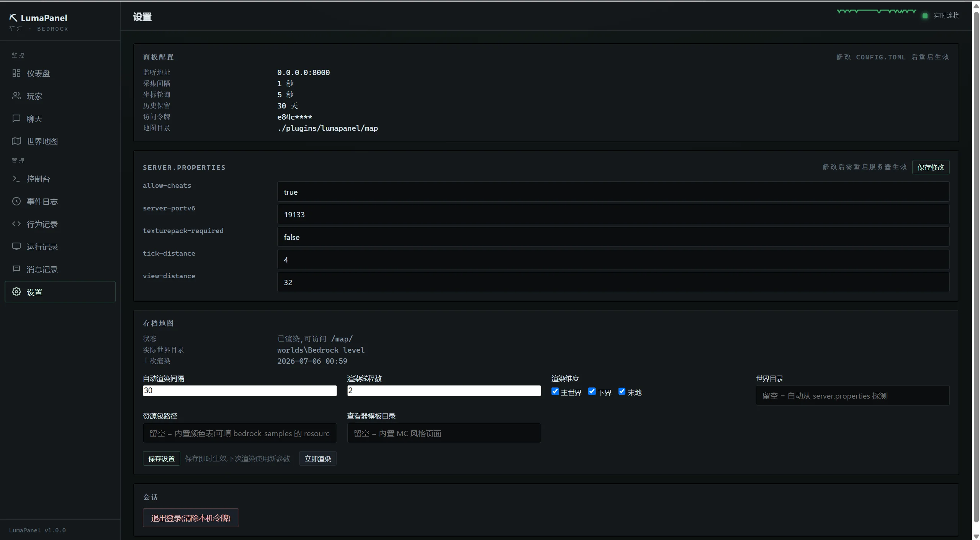The image size is (980, 540).
Task: Click the 自动渲染间隔 input showing 30
Action: click(x=240, y=391)
